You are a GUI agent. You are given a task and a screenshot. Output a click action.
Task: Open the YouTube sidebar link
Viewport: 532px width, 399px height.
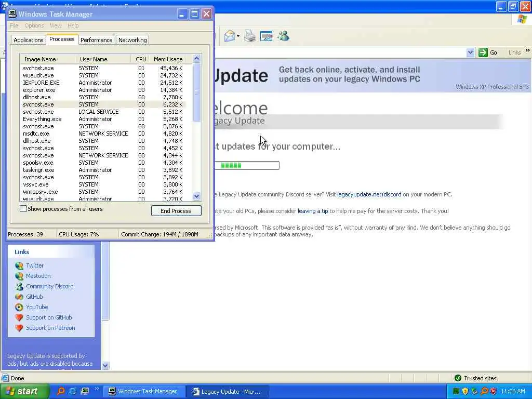tap(37, 307)
